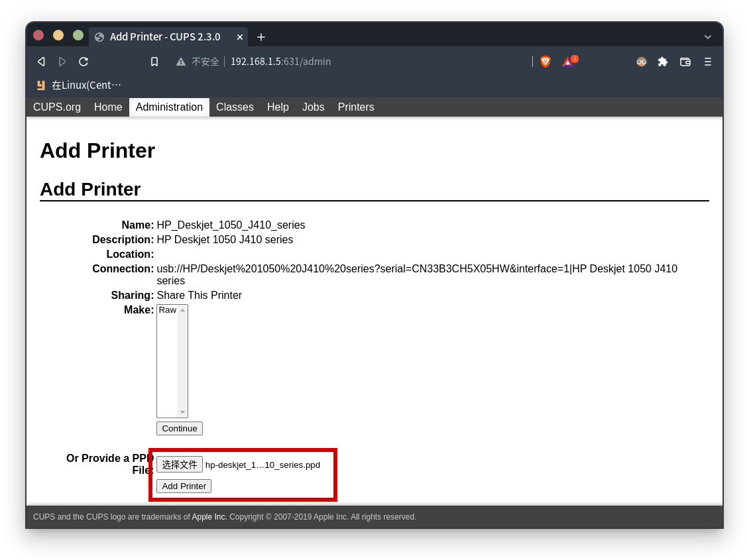
Task: Open the Jobs menu item
Action: pos(314,107)
